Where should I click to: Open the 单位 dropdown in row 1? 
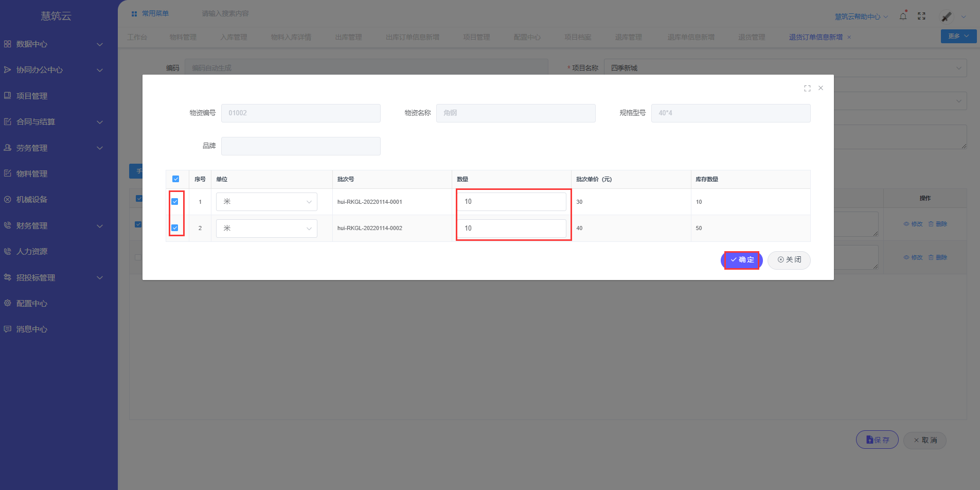pyautogui.click(x=266, y=202)
